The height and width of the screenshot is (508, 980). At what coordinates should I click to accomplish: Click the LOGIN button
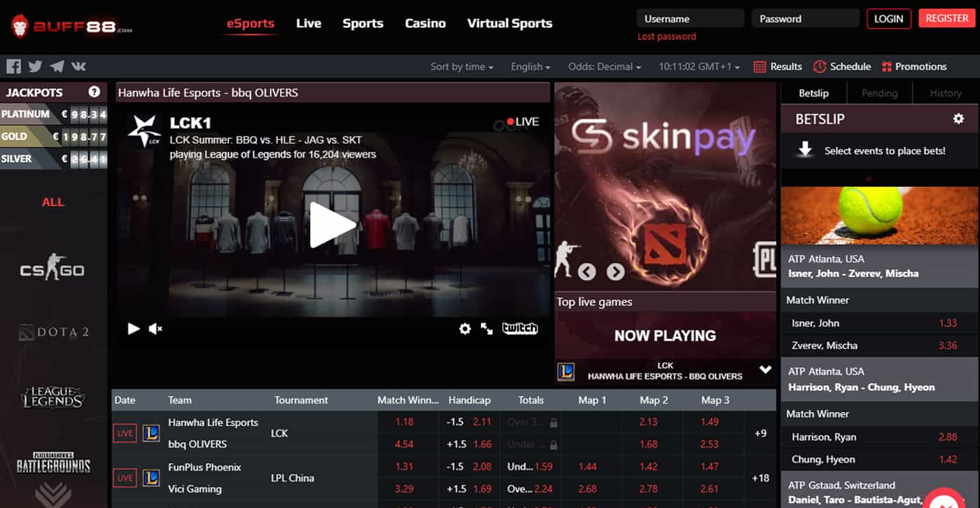pyautogui.click(x=888, y=18)
